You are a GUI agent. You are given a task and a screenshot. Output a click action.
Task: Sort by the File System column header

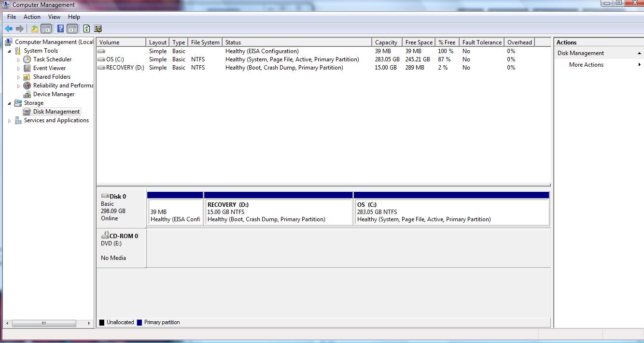[x=205, y=42]
